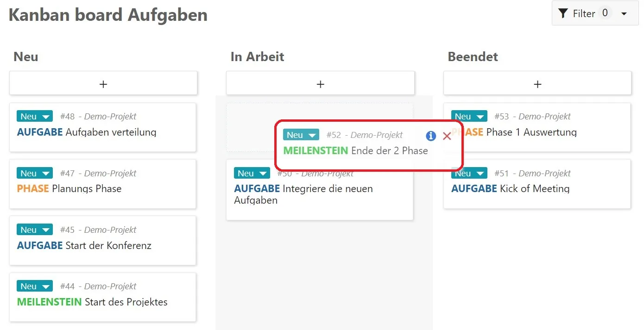Open status dropdown on card #48
The image size is (644, 330).
[x=34, y=116]
